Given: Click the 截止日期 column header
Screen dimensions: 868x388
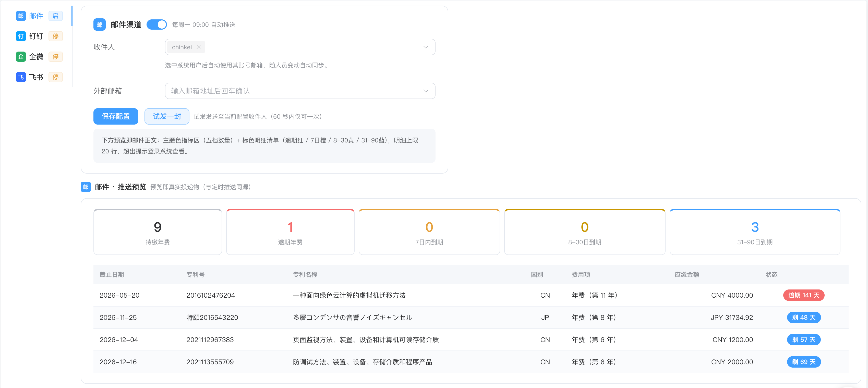Looking at the screenshot, I should tap(112, 274).
